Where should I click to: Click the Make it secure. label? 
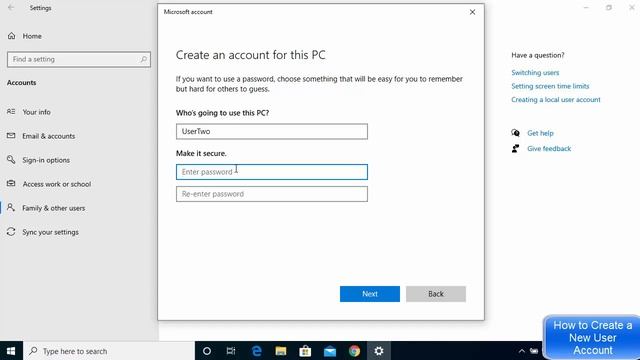click(x=201, y=153)
